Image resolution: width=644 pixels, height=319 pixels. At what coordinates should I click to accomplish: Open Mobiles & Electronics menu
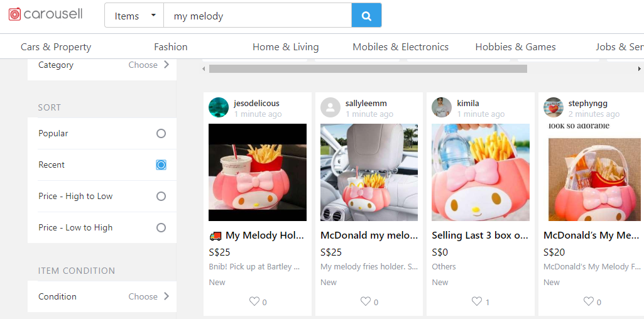point(400,47)
